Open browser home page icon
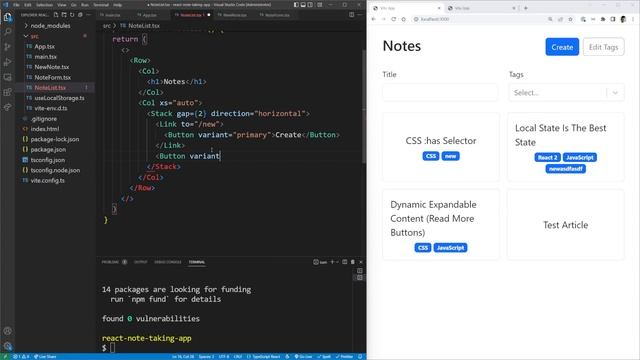Screen dimensions: 640x360 pyautogui.click(x=403, y=19)
